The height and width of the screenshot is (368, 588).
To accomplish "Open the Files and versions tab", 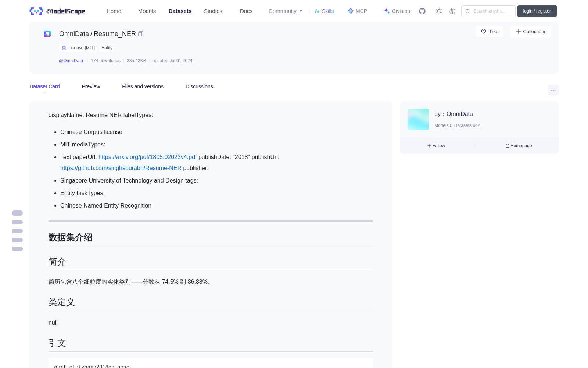I will click(143, 86).
